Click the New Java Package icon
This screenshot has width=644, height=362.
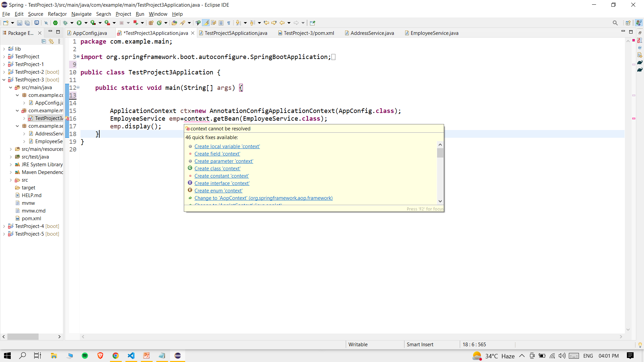click(x=151, y=23)
